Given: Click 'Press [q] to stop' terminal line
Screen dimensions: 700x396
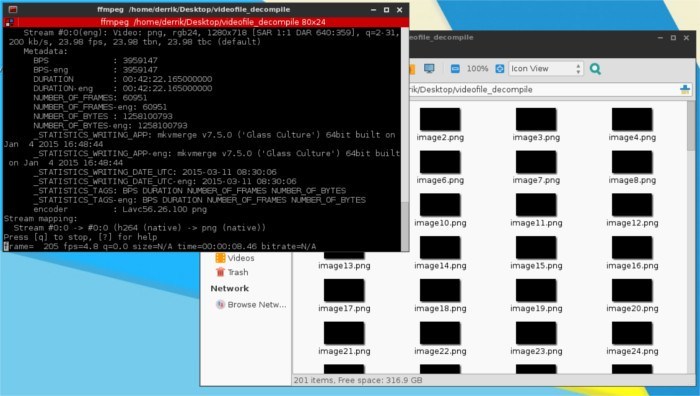Looking at the screenshot, I should tap(80, 237).
